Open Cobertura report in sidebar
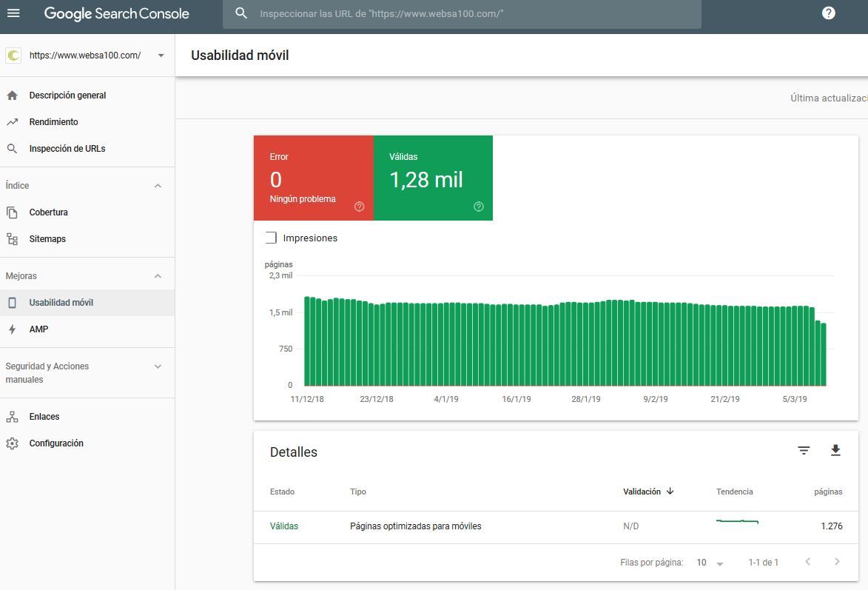Screen dimensions: 868x590 click(x=48, y=212)
